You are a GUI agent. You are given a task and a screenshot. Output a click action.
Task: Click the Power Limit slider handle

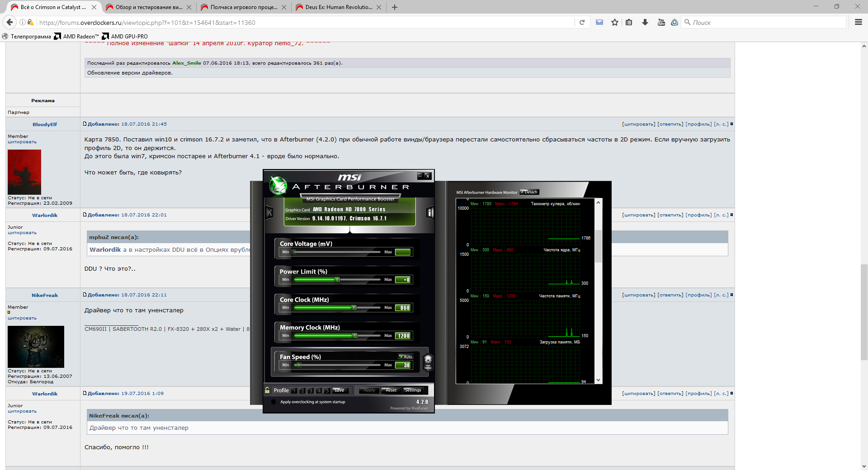pyautogui.click(x=337, y=280)
